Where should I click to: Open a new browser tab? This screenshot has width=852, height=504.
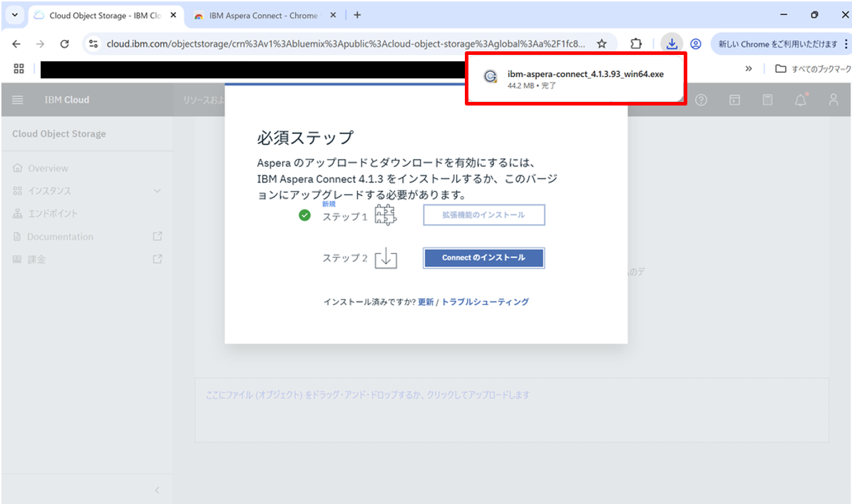pyautogui.click(x=357, y=14)
